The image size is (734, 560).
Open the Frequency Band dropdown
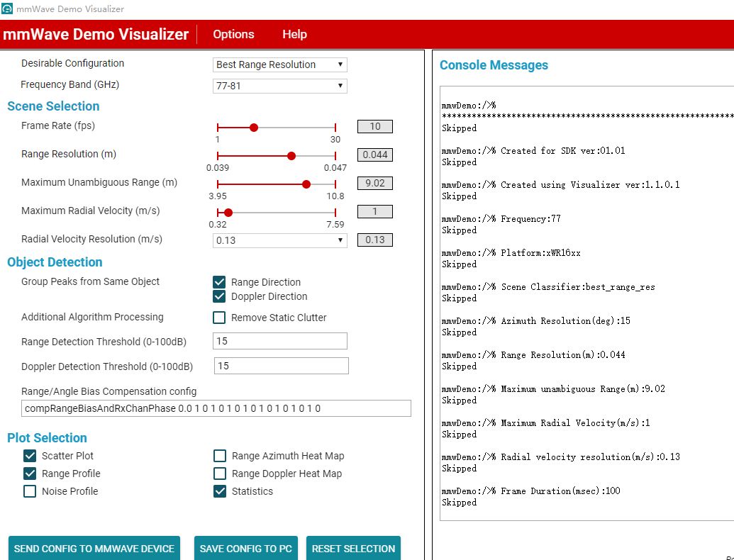coord(279,86)
